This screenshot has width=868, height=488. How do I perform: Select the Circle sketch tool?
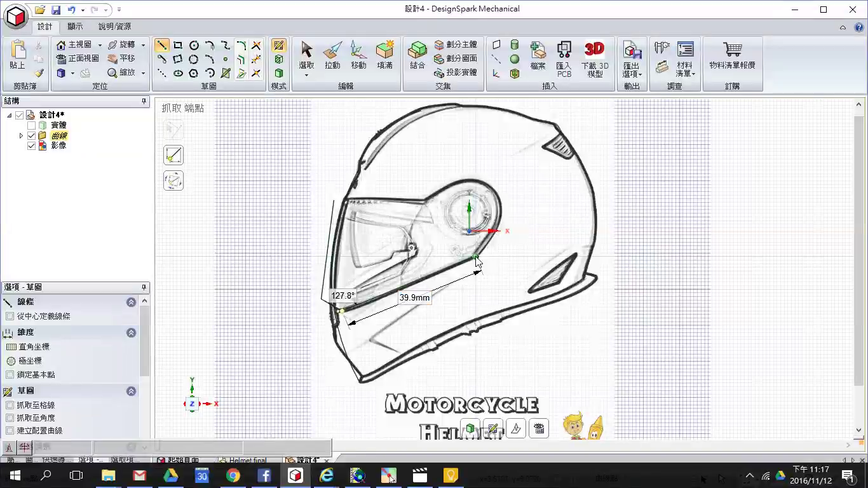[x=194, y=45]
